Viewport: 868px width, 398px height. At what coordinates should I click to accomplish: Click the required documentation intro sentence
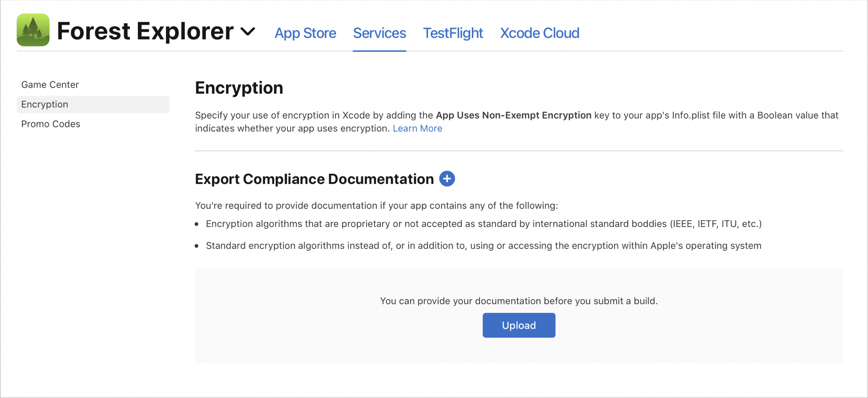point(376,206)
